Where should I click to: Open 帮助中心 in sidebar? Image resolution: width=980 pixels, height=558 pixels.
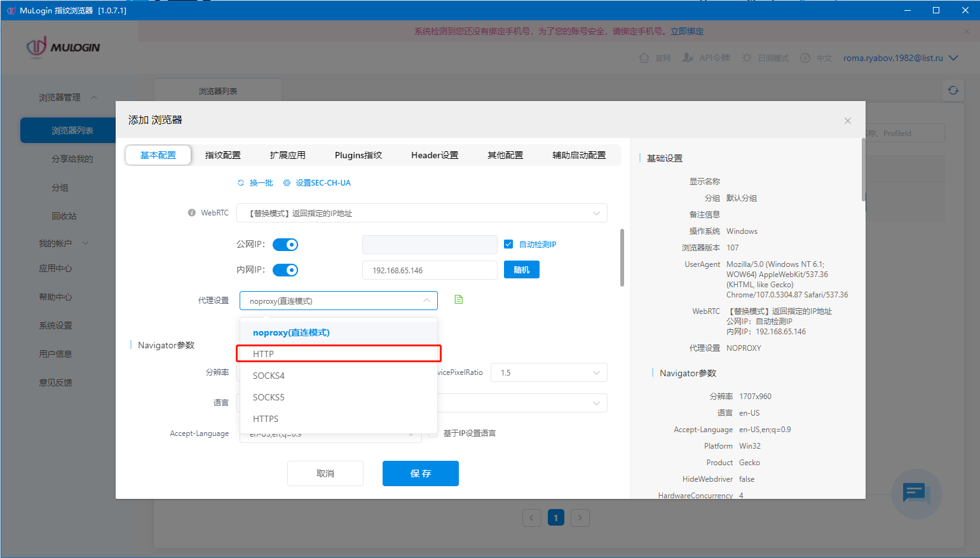pos(56,297)
